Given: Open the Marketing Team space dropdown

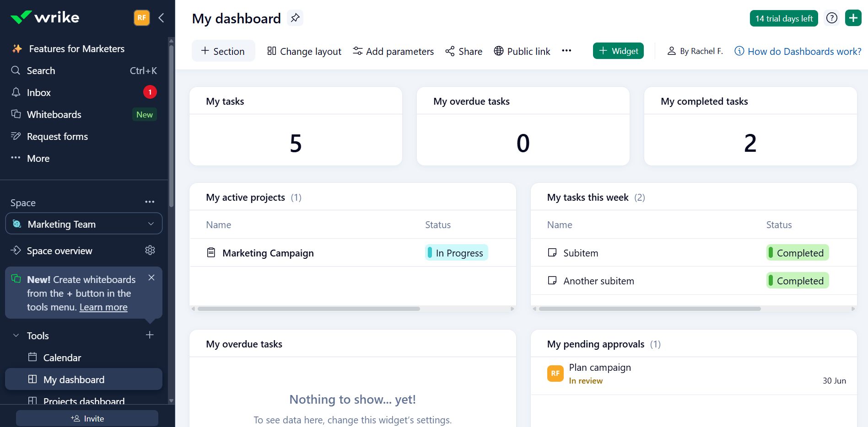Looking at the screenshot, I should point(84,224).
